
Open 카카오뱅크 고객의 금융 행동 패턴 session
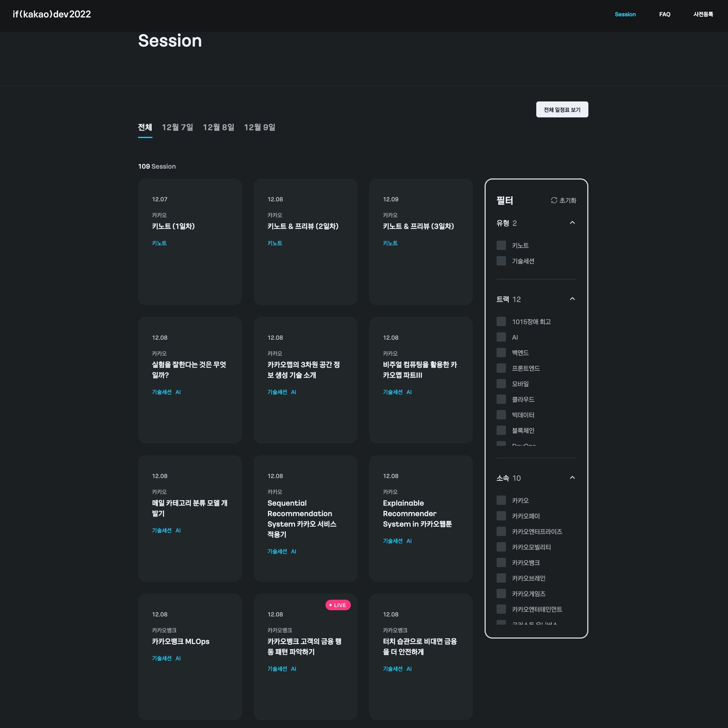305,657
